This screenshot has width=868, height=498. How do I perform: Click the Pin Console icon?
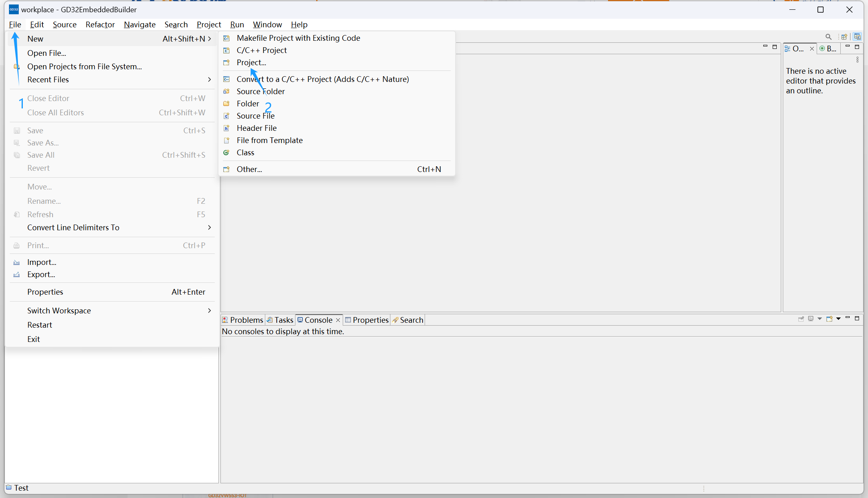pyautogui.click(x=801, y=319)
